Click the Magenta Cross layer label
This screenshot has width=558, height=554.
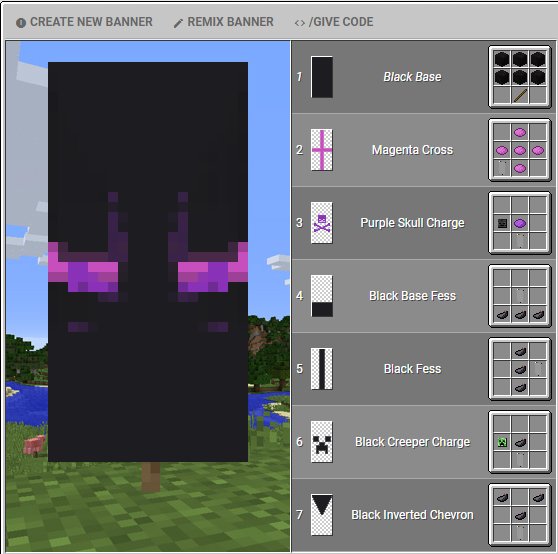click(x=412, y=150)
